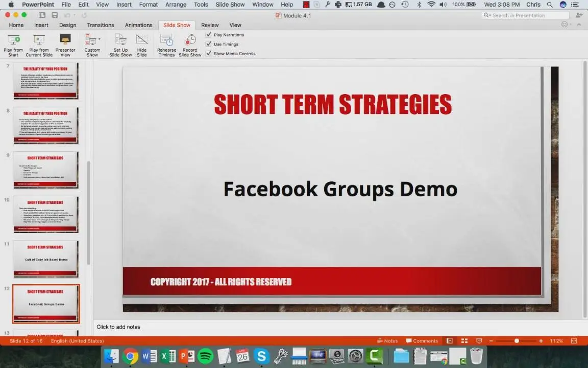
Task: Click the Search in Presentation field
Action: coord(525,15)
